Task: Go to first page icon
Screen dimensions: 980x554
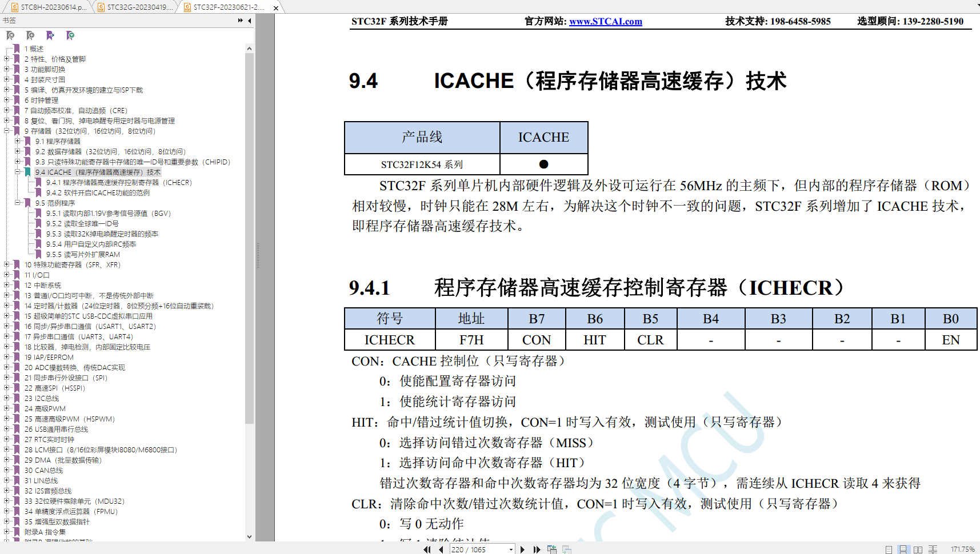Action: [x=427, y=549]
